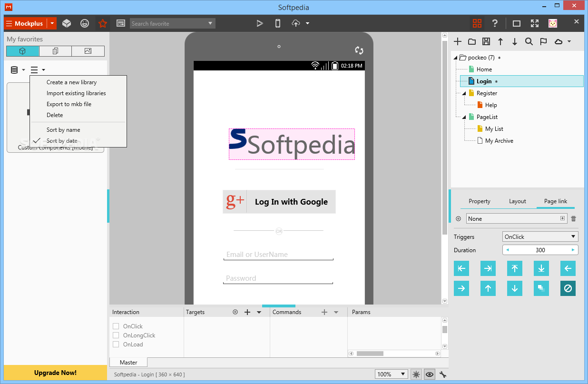Expand the Mockplus menu arrow
The height and width of the screenshot is (384, 588).
click(52, 23)
